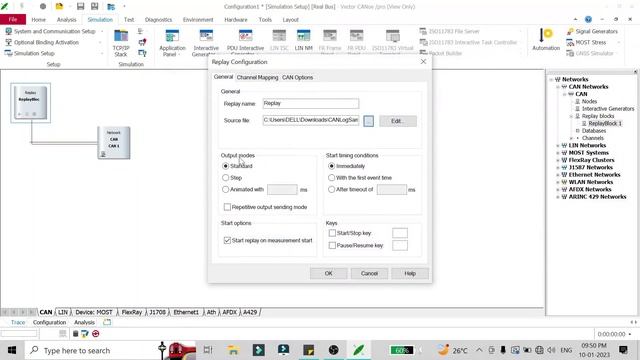Open Signal Generators from the ribbon
Viewport: 640px width, 360px height.
(592, 31)
